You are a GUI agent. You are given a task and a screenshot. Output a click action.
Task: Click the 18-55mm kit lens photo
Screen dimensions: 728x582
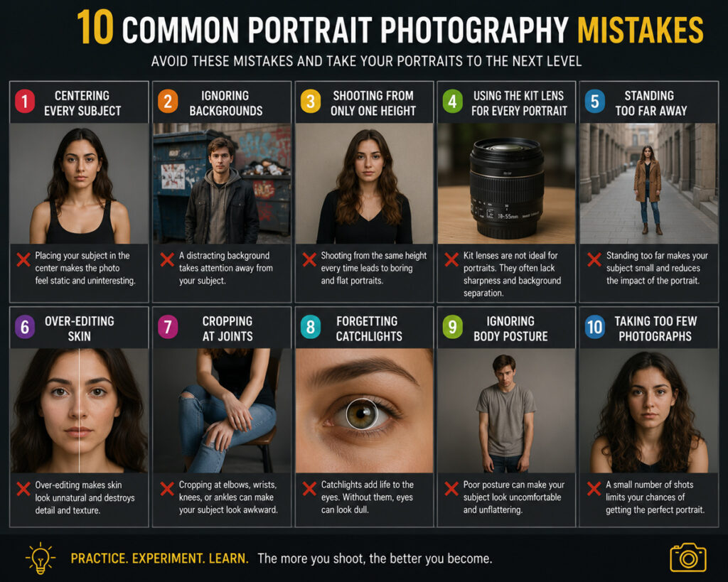point(506,183)
